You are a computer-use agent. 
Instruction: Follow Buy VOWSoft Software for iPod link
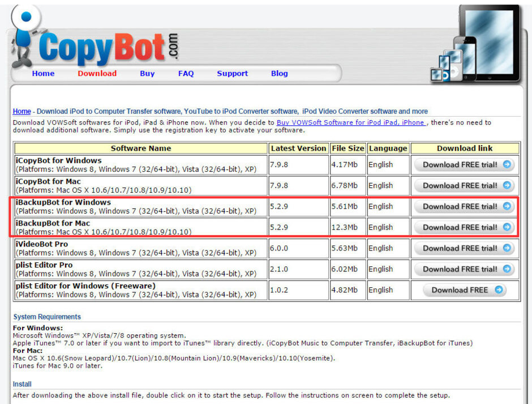pos(351,122)
